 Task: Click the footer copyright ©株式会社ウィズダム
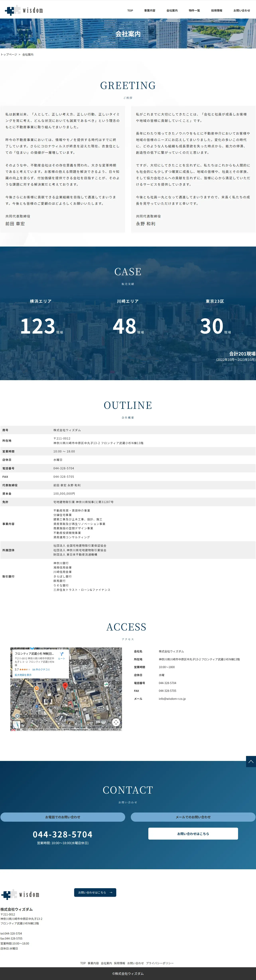[128, 974]
